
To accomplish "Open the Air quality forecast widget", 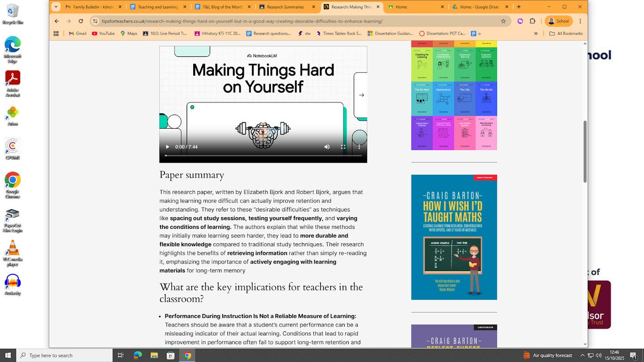I will point(547,355).
